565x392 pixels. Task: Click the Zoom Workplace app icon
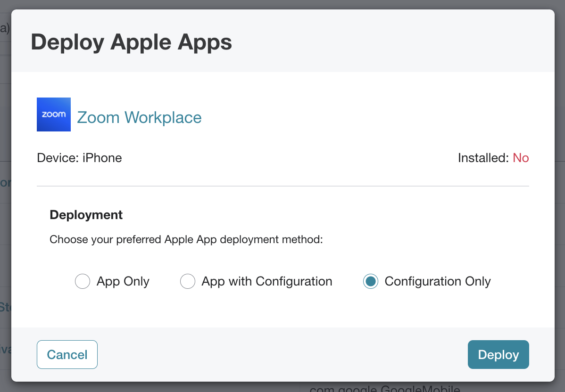point(54,114)
